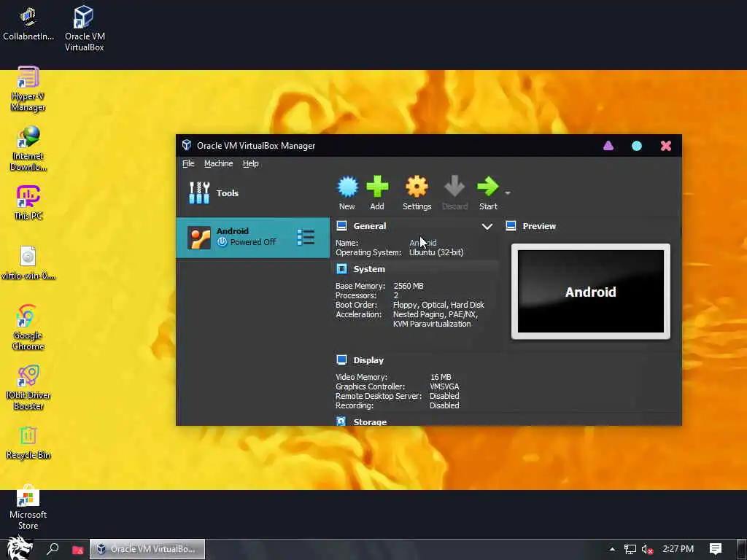The image size is (747, 560).
Task: Collapse the General section chevron
Action: (487, 227)
